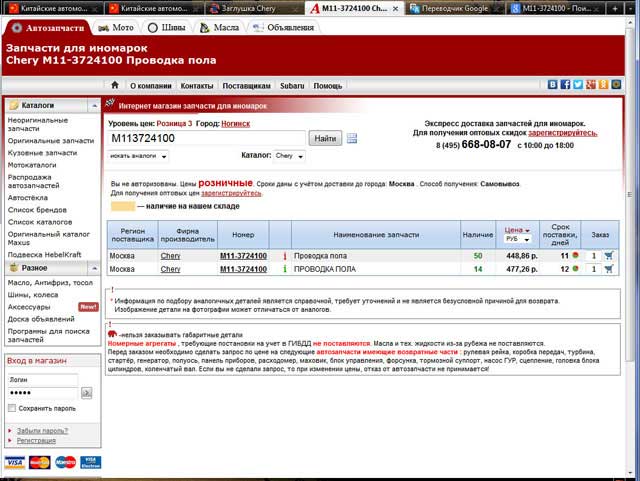Image resolution: width=640 pixels, height=481 pixels.
Task: Open the РУБ currency dropdown
Action: pyautogui.click(x=517, y=239)
